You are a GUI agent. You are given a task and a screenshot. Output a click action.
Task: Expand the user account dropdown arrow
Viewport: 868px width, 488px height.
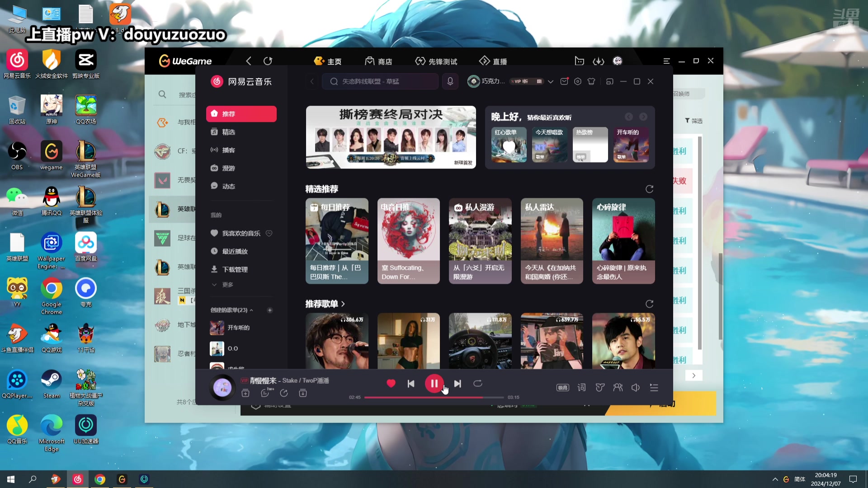coord(550,82)
